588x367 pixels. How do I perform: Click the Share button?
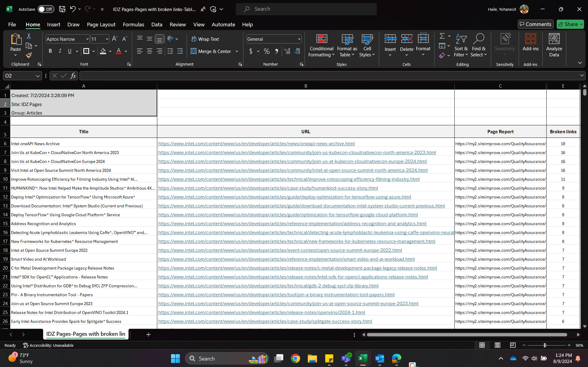[x=570, y=24]
